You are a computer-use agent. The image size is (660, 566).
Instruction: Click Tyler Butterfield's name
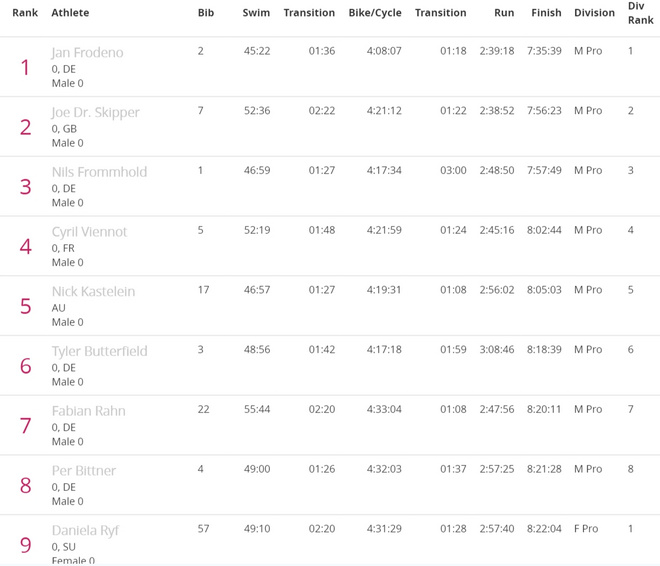99,351
